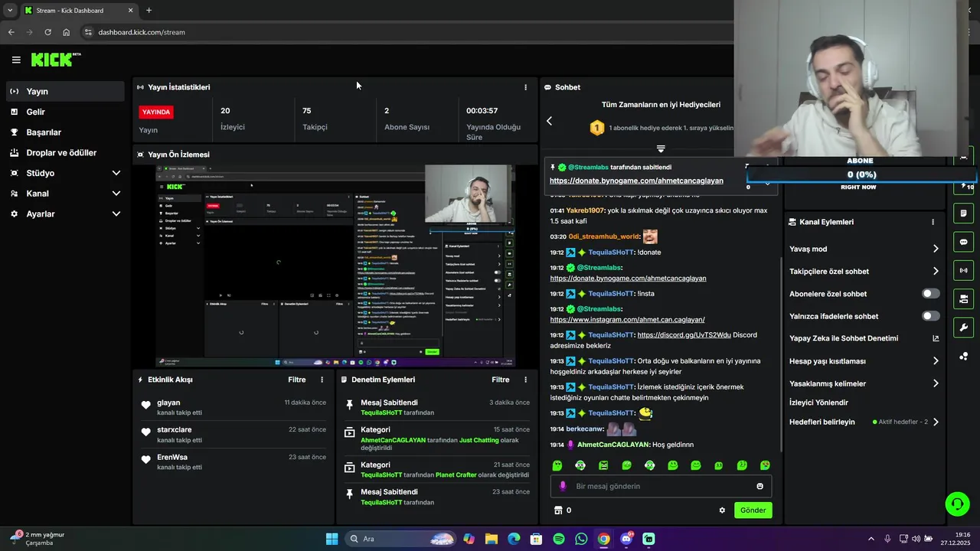This screenshot has width=980, height=551.
Task: Expand the Ayarlar sidebar section
Action: (x=116, y=214)
